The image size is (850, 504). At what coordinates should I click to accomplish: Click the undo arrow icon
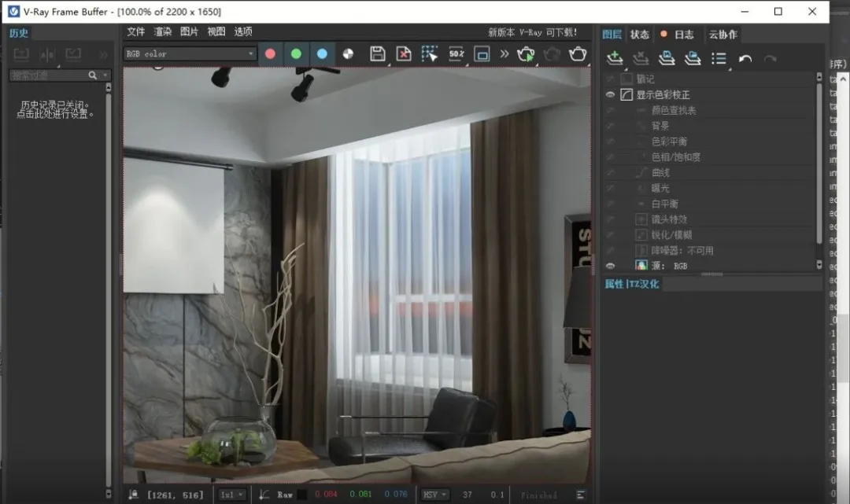[745, 58]
